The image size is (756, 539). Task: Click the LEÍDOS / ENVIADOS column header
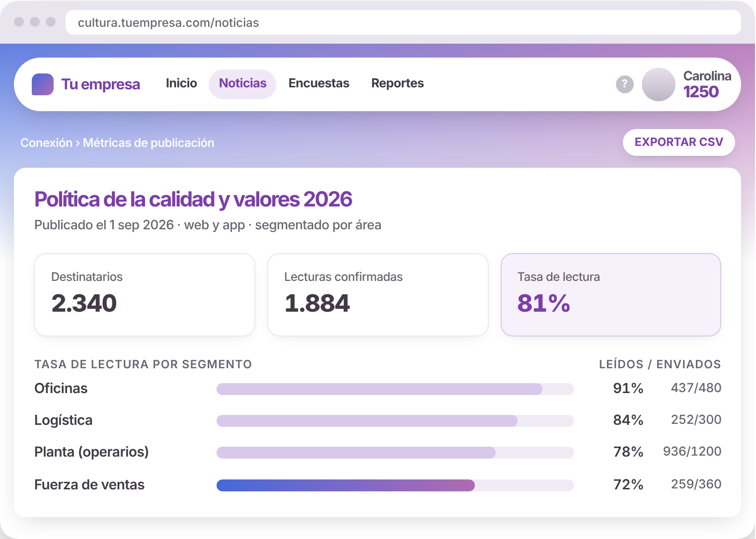click(660, 364)
